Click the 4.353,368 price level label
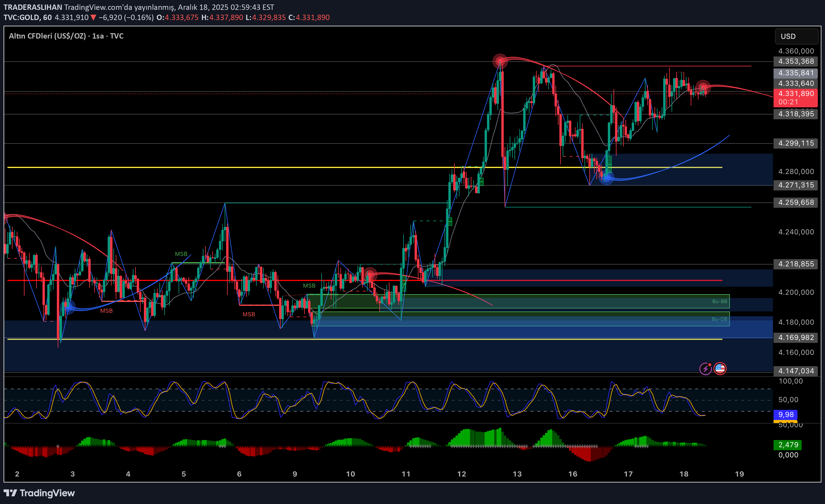Image resolution: width=825 pixels, height=504 pixels. click(x=796, y=61)
